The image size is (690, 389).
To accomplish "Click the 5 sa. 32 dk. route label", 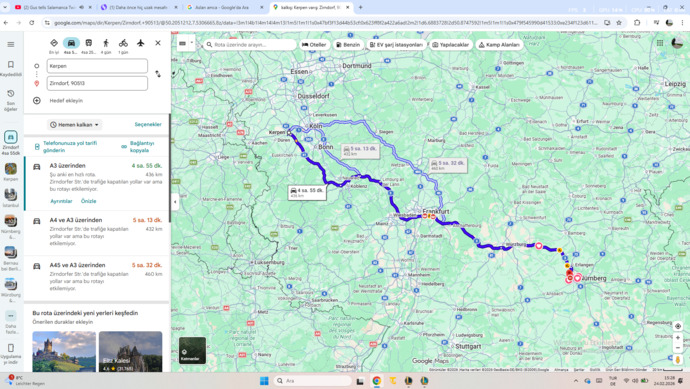I will click(448, 165).
